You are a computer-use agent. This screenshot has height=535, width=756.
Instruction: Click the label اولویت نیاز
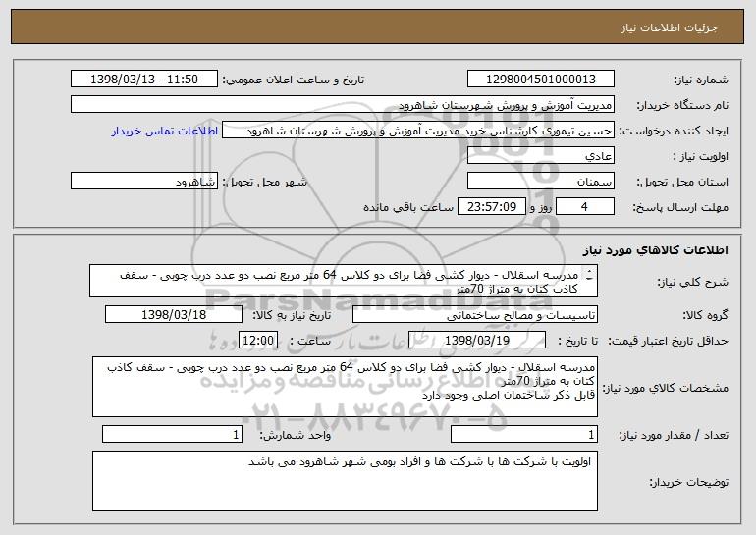pyautogui.click(x=701, y=157)
